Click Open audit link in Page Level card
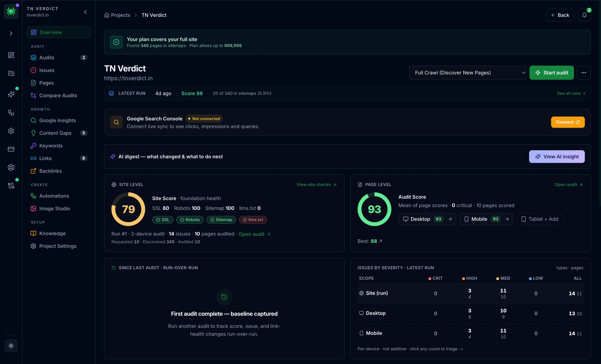This screenshot has height=364, width=601. (x=569, y=184)
